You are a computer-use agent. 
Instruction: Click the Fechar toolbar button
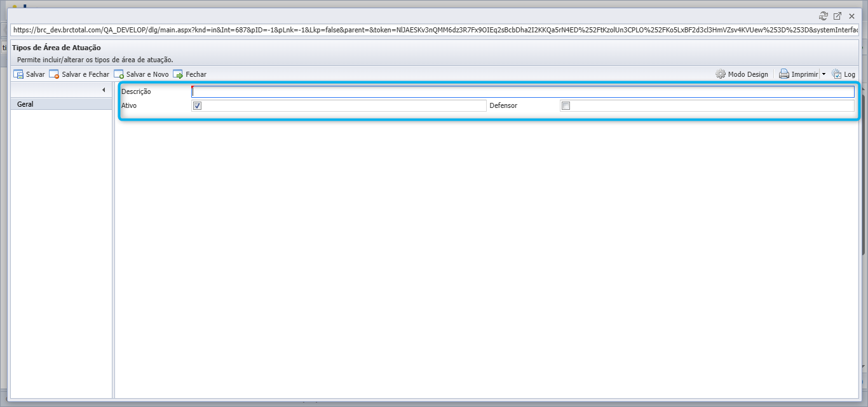[x=189, y=74]
